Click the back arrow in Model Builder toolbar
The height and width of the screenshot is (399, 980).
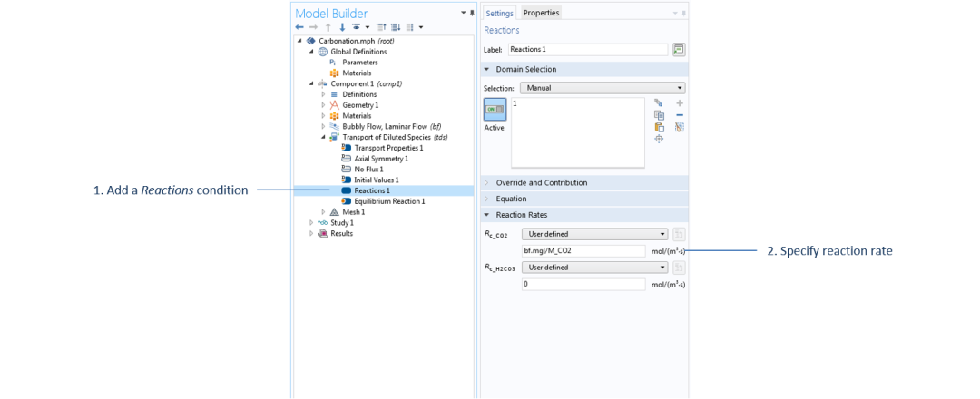coord(299,27)
